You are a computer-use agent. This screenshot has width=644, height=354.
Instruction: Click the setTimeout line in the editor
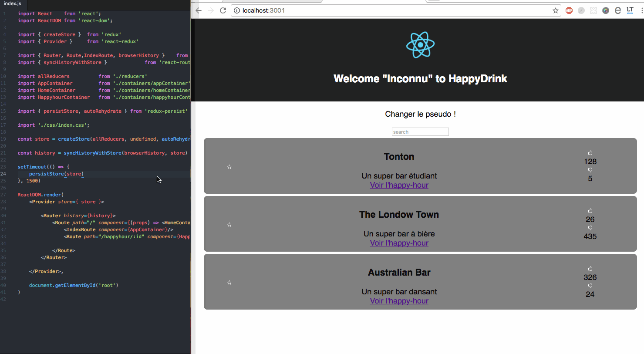43,167
